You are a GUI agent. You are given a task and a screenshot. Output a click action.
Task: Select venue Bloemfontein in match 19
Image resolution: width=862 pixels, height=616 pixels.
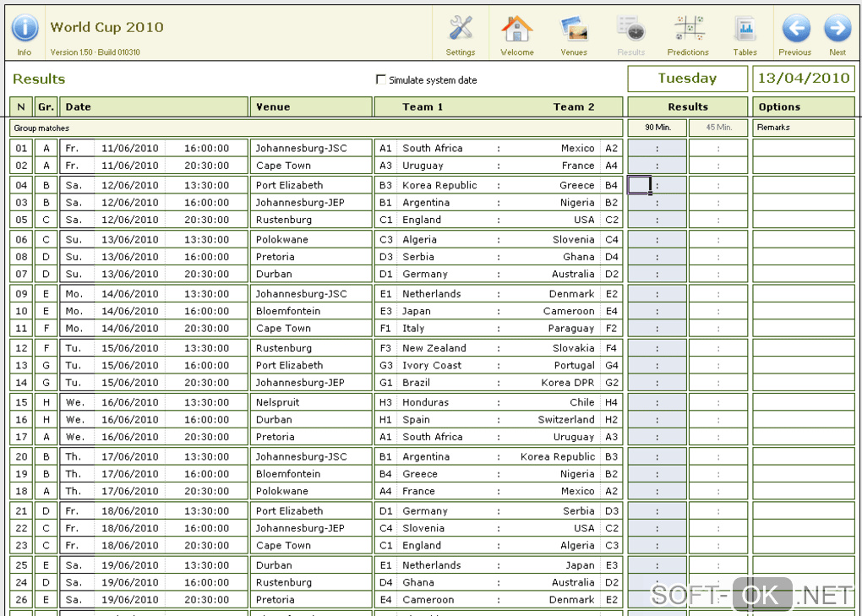(287, 474)
